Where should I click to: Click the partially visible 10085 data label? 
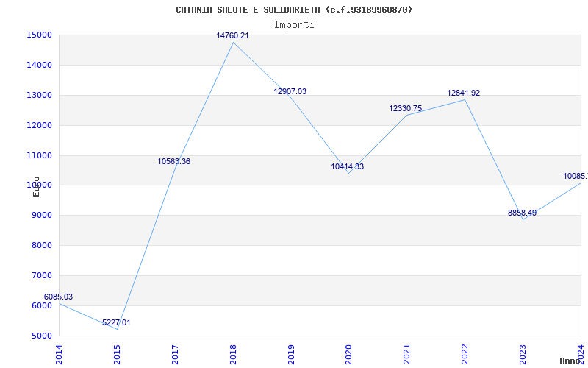tap(576, 176)
